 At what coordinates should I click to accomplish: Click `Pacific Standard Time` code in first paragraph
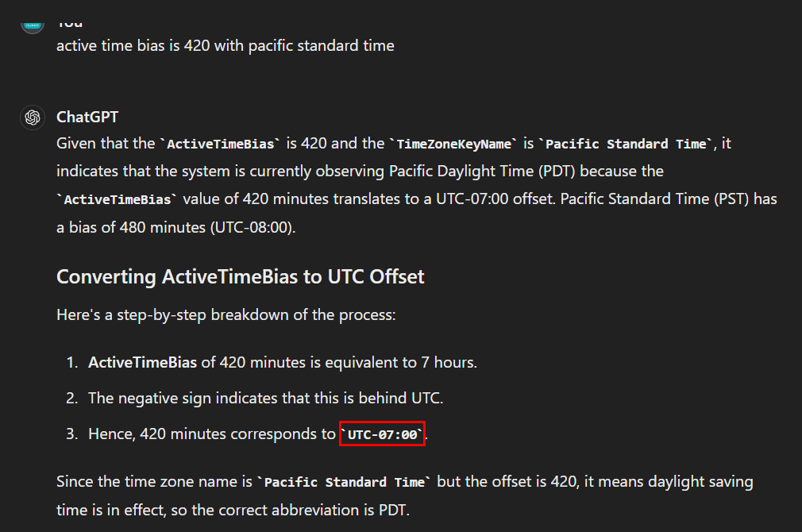(x=625, y=144)
